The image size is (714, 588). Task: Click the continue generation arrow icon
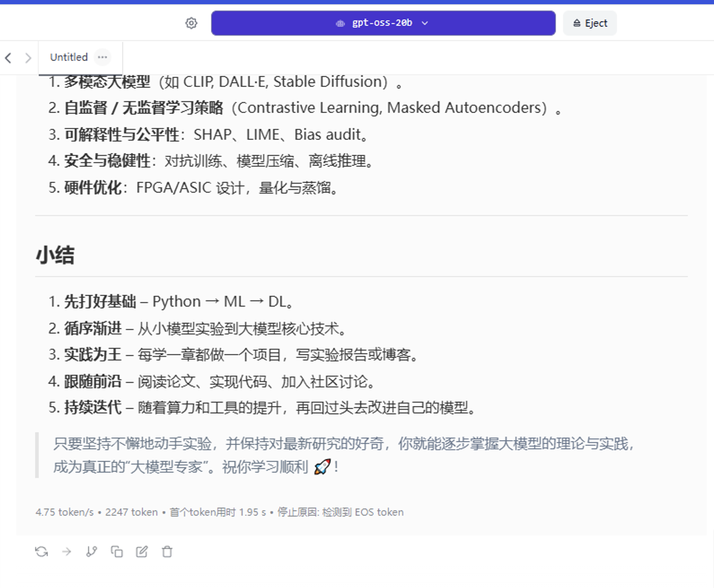(66, 552)
